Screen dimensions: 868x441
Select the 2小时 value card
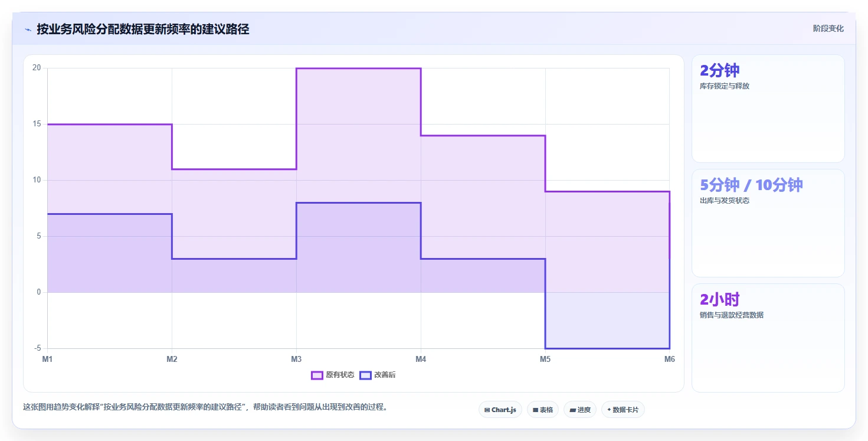[x=768, y=338]
